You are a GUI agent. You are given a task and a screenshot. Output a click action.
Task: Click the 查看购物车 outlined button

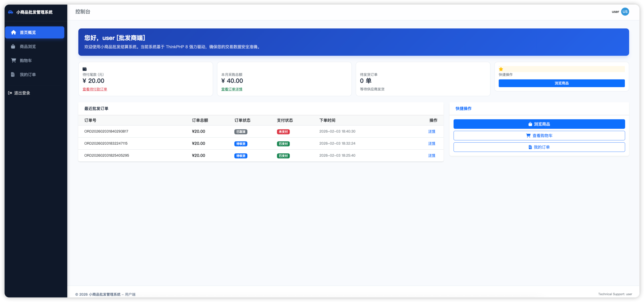point(539,136)
